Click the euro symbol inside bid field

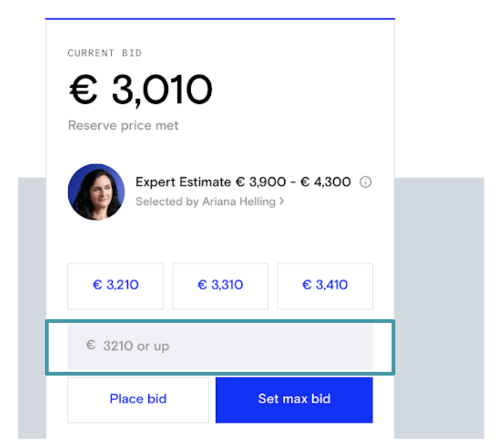(91, 345)
